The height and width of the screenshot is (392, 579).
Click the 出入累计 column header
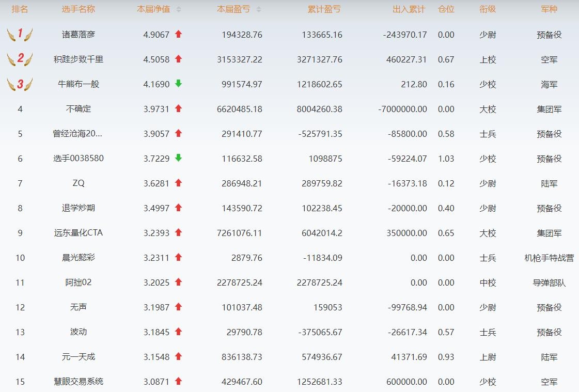click(x=409, y=9)
